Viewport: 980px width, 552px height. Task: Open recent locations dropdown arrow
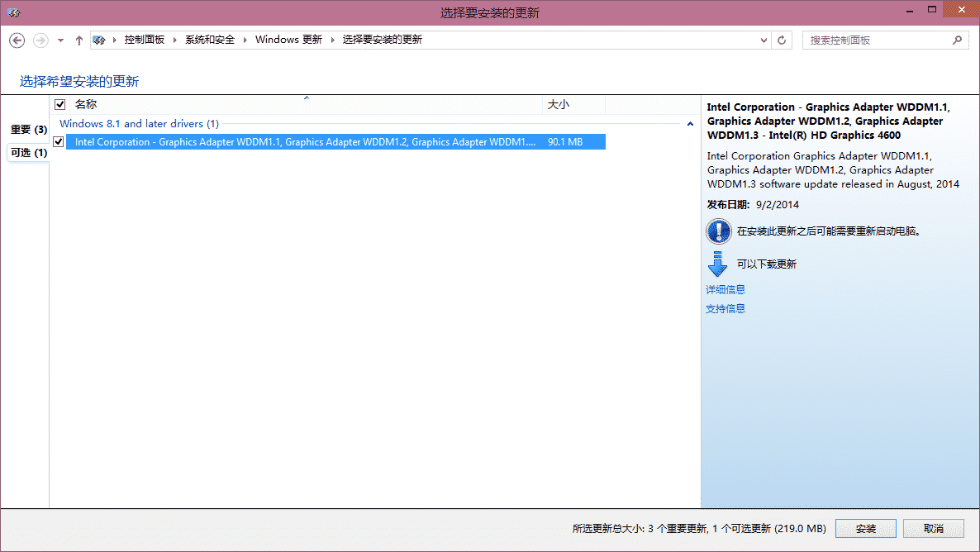point(60,40)
